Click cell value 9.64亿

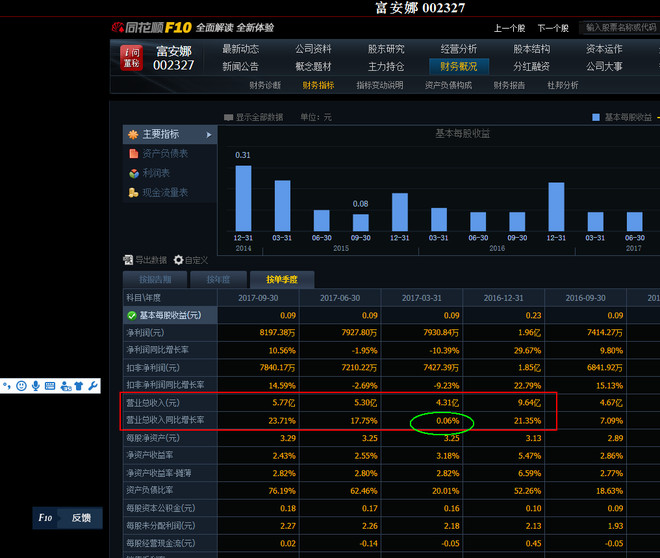coord(529,403)
